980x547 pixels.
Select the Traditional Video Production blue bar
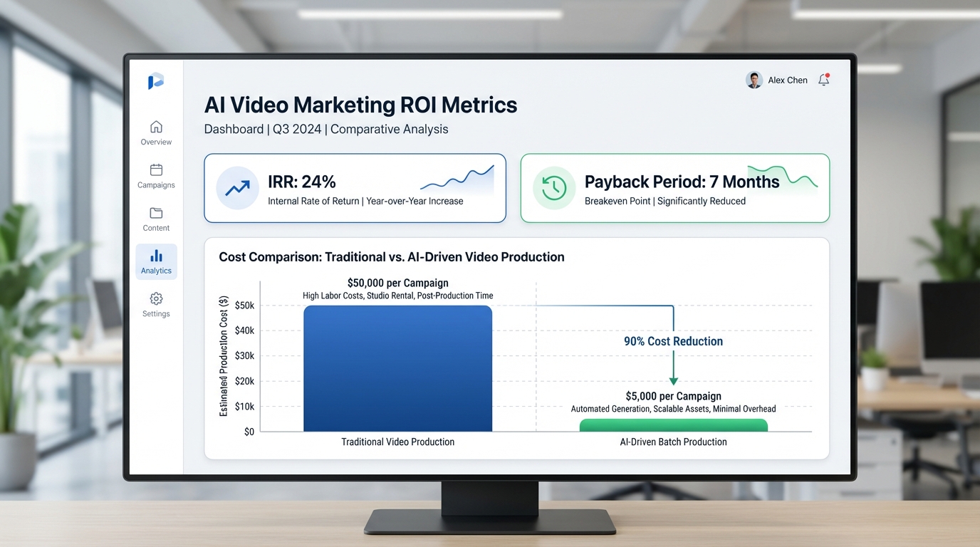(397, 368)
